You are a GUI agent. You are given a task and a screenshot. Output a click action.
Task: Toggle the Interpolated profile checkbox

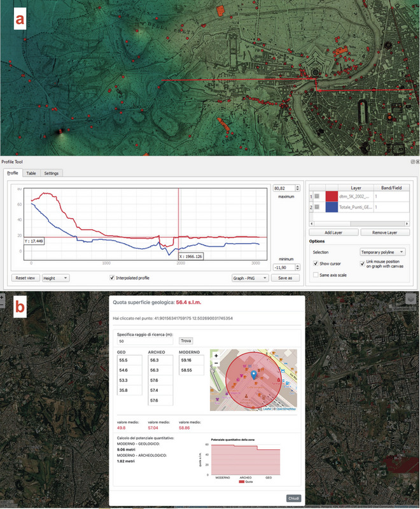[x=113, y=278]
